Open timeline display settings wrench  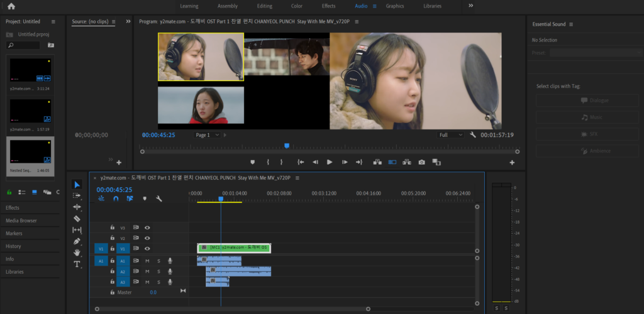pos(159,198)
